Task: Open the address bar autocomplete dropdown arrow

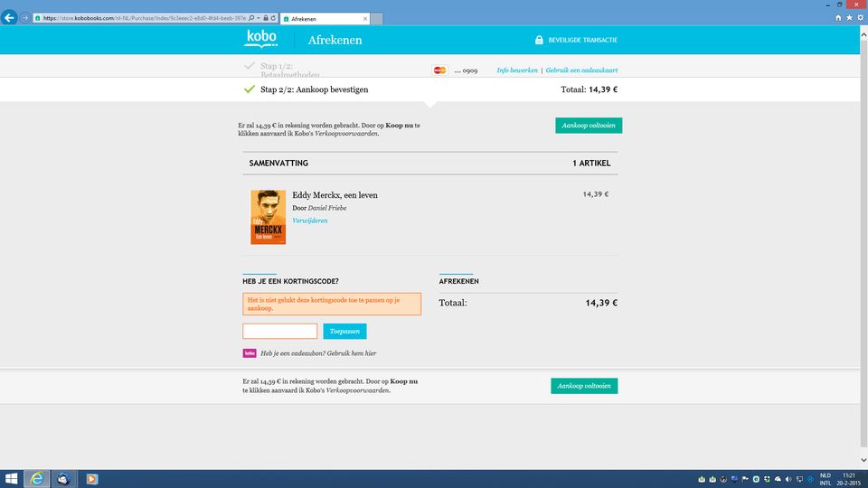Action: (258, 18)
